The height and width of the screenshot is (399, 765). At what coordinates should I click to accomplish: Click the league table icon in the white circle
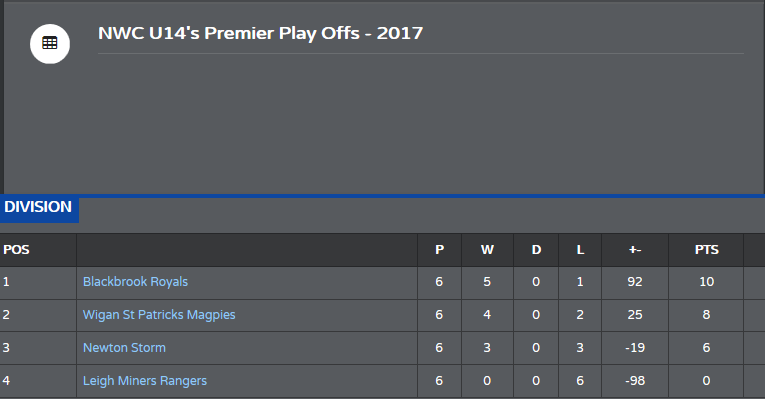50,43
